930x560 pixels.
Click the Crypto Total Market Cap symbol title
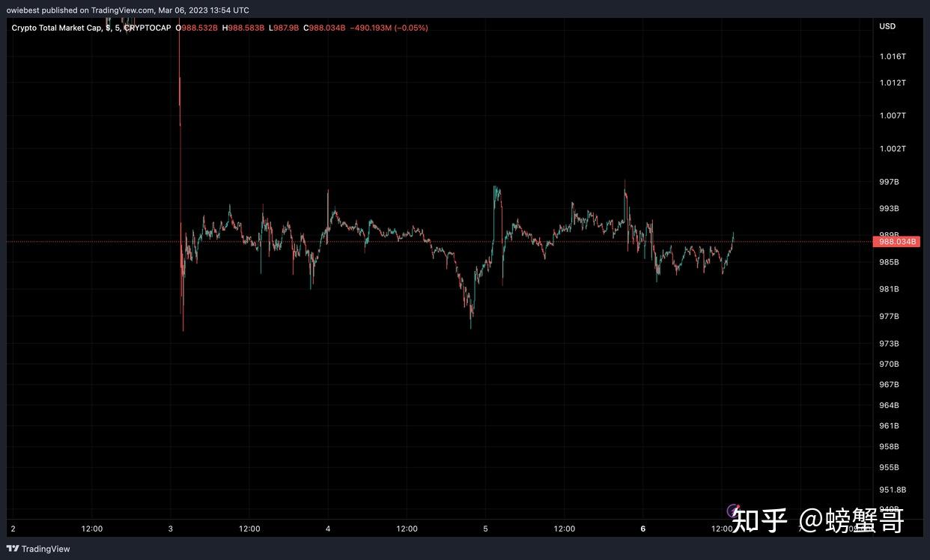pos(57,28)
